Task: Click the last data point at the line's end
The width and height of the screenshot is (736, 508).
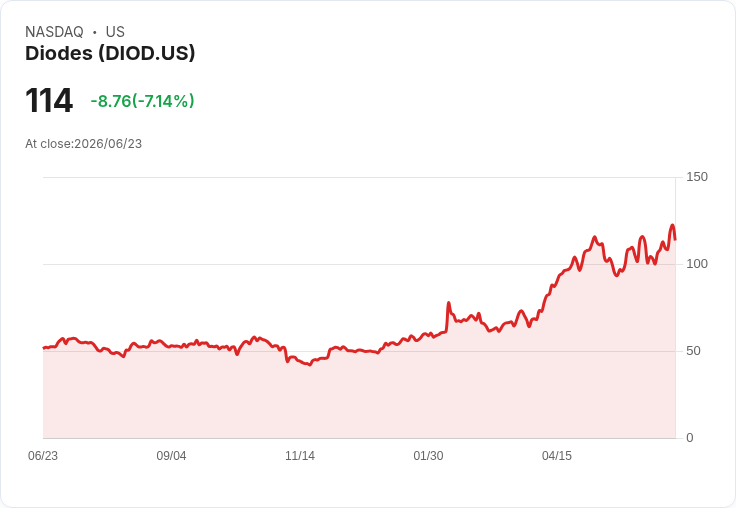Action: coord(675,239)
